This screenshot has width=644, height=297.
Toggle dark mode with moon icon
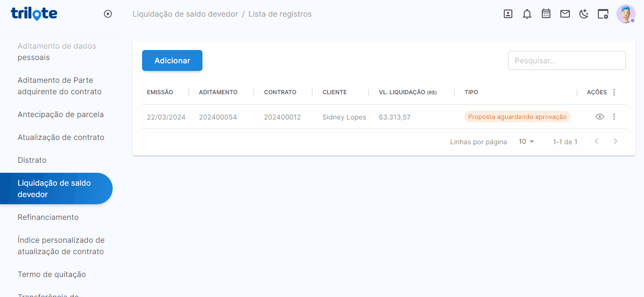pos(584,14)
